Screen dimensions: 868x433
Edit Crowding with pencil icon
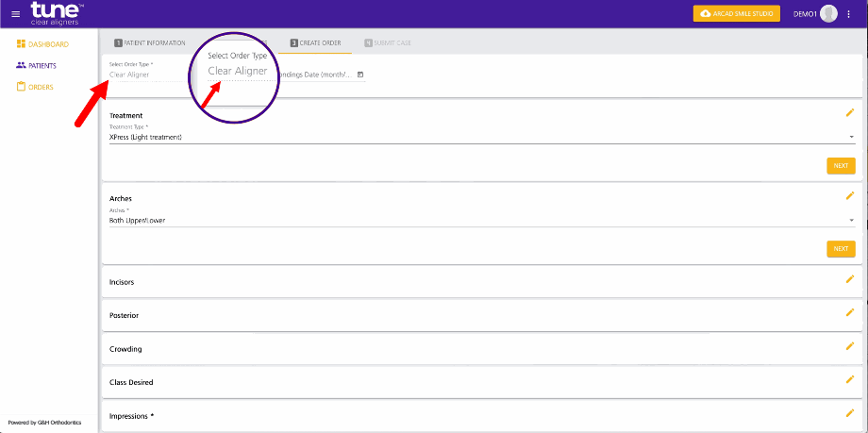(x=850, y=346)
